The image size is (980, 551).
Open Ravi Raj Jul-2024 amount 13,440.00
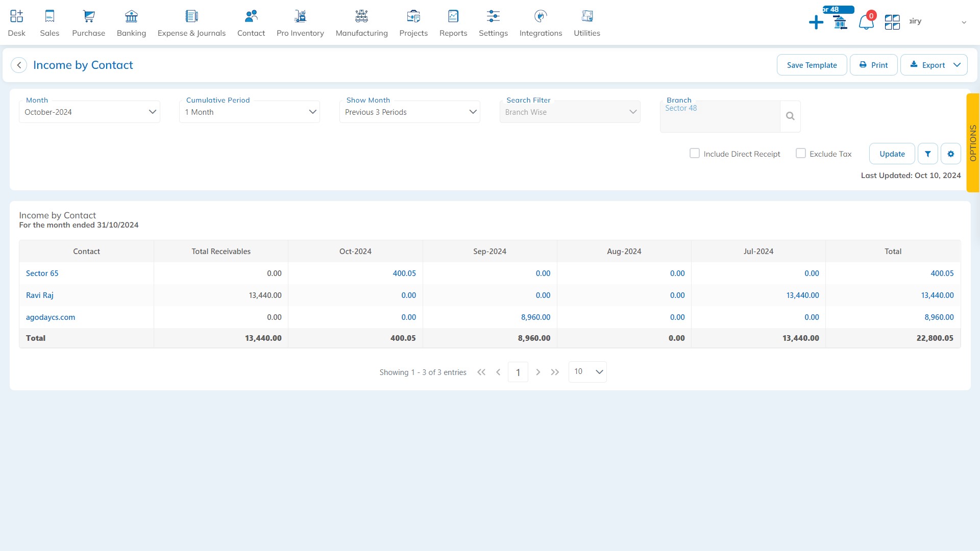point(802,295)
